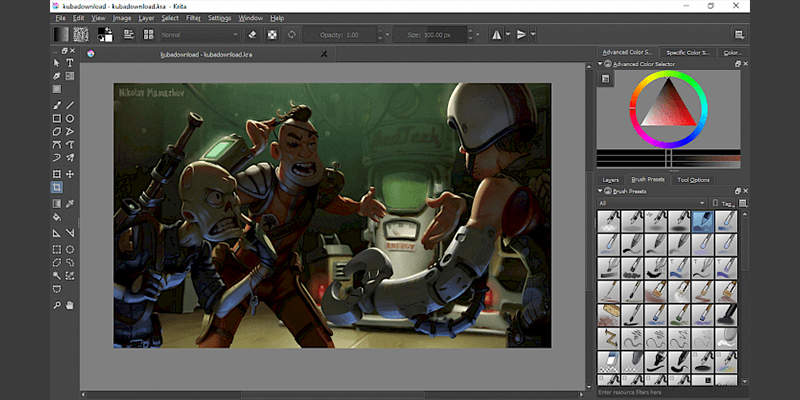800x400 pixels.
Task: Collapse the Brush Presets docker
Action: click(x=600, y=191)
